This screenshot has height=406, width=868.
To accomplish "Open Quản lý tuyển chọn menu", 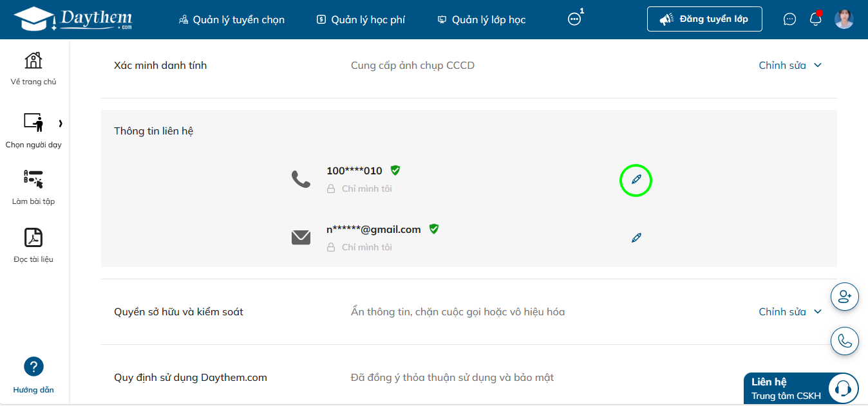I will (231, 20).
